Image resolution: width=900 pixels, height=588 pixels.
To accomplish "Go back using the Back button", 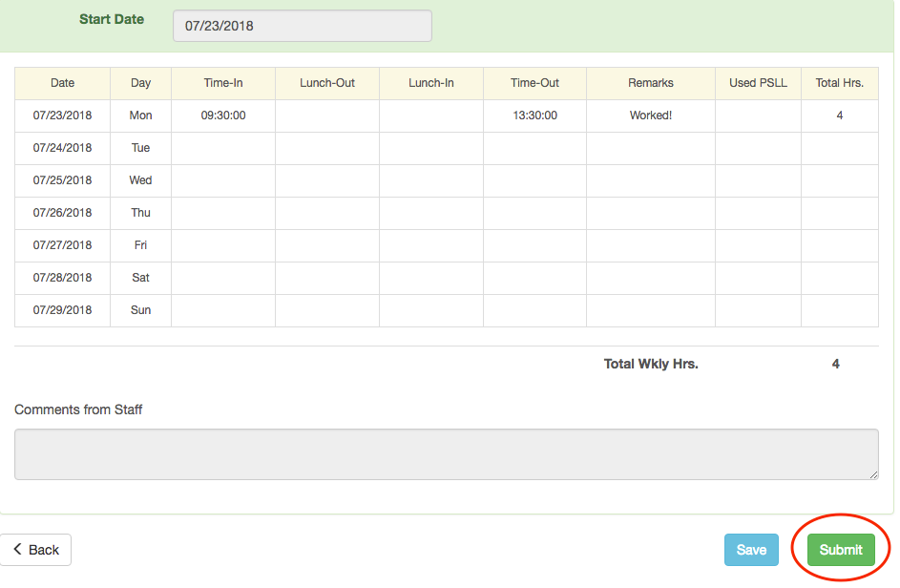I will pos(35,550).
